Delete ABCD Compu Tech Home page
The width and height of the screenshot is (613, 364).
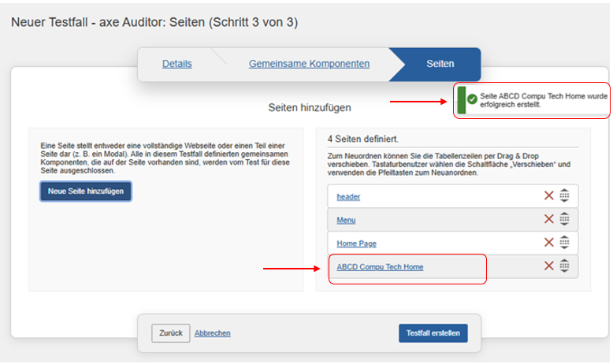(549, 266)
